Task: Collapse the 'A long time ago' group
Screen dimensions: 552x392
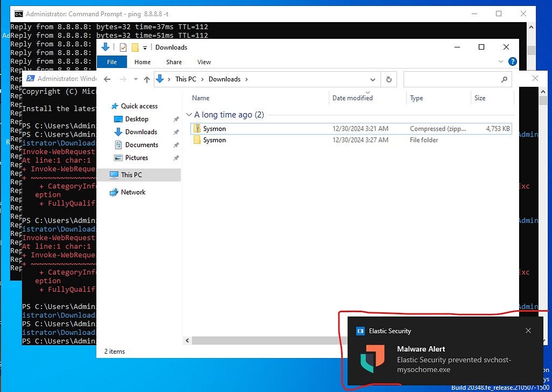Action: tap(189, 114)
